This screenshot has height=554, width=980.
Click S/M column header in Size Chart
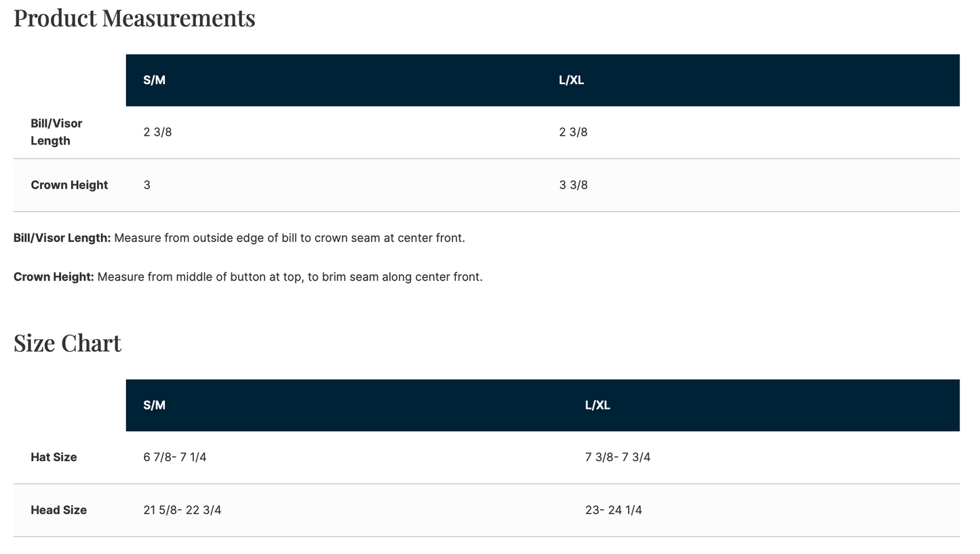(x=154, y=405)
